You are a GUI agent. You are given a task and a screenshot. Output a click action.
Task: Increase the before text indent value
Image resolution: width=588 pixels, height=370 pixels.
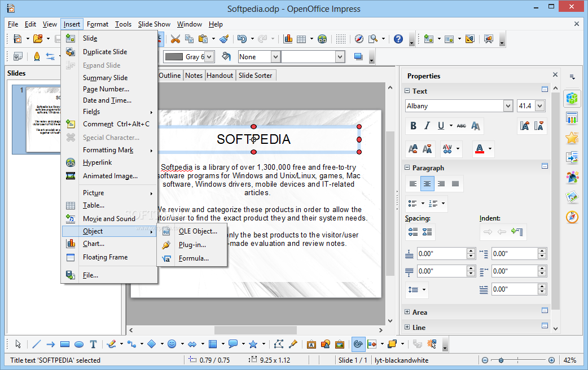point(542,251)
